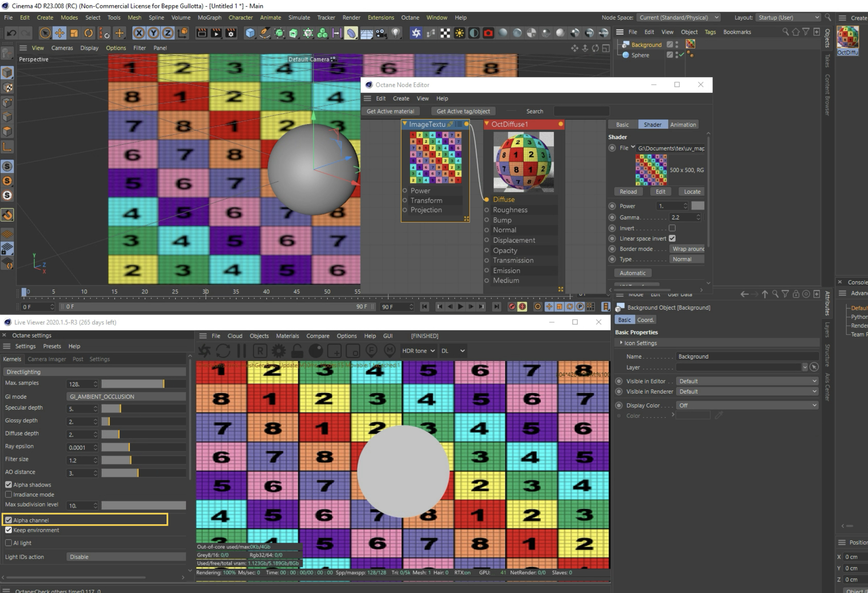Add a cube primitive object
Screen dimensions: 868x593
click(x=250, y=33)
